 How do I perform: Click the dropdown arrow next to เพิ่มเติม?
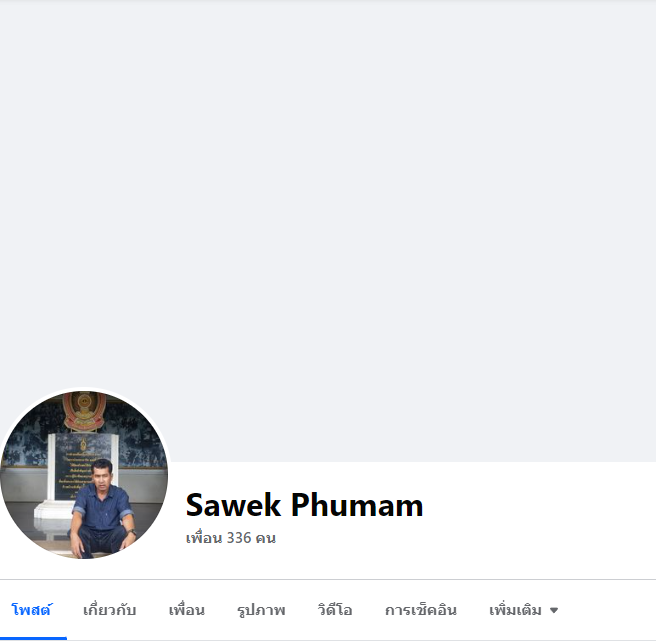[x=554, y=610]
